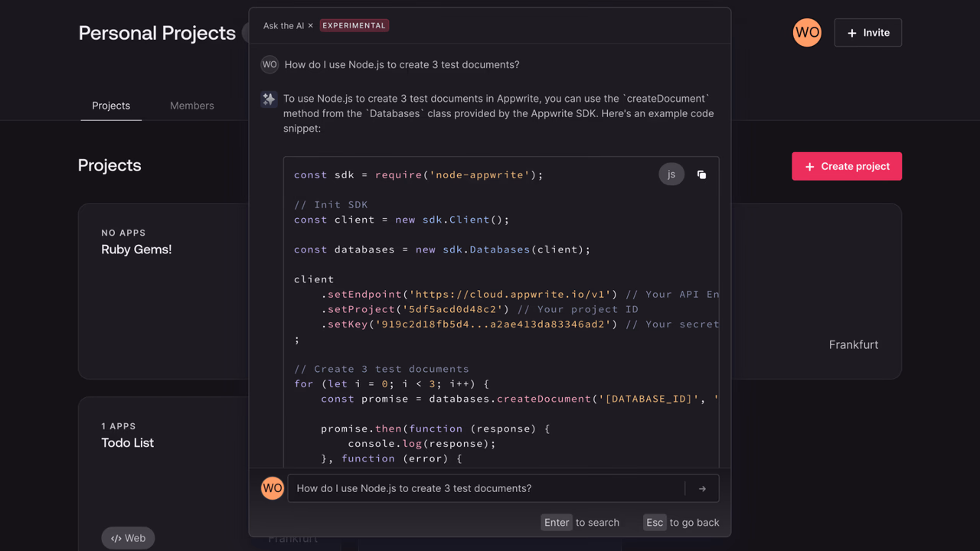The width and height of the screenshot is (980, 551).
Task: Click the setKey code line
Action: point(519,324)
